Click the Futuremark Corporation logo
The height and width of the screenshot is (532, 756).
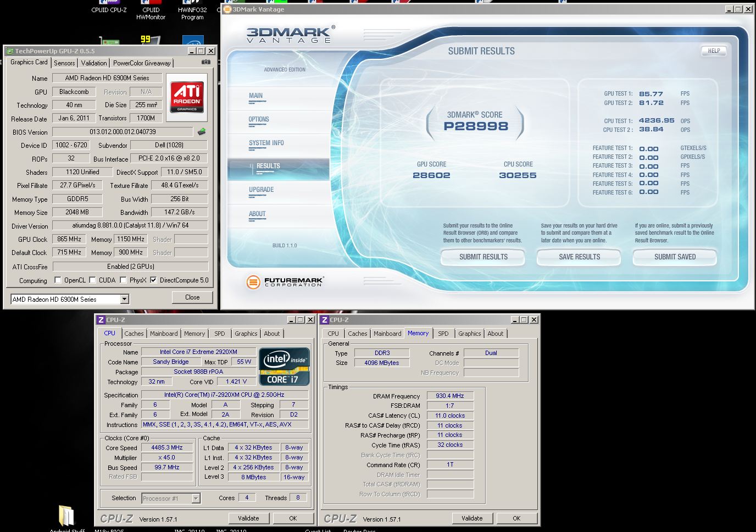point(285,282)
